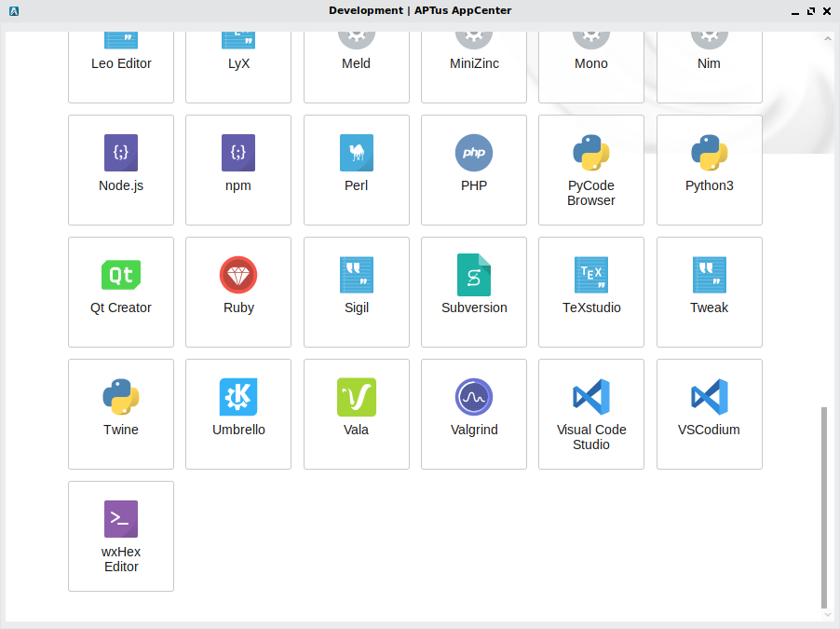Image resolution: width=840 pixels, height=629 pixels.
Task: Click the Mono gear icon
Action: pos(591,40)
